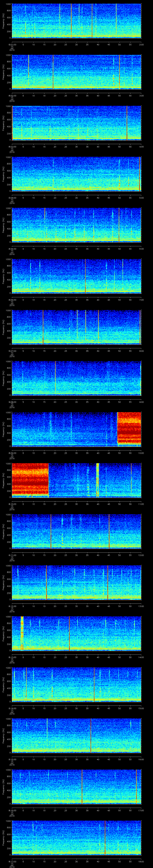Click the '14:00' end time label
This screenshot has width=153, height=868.
pos(141,657)
